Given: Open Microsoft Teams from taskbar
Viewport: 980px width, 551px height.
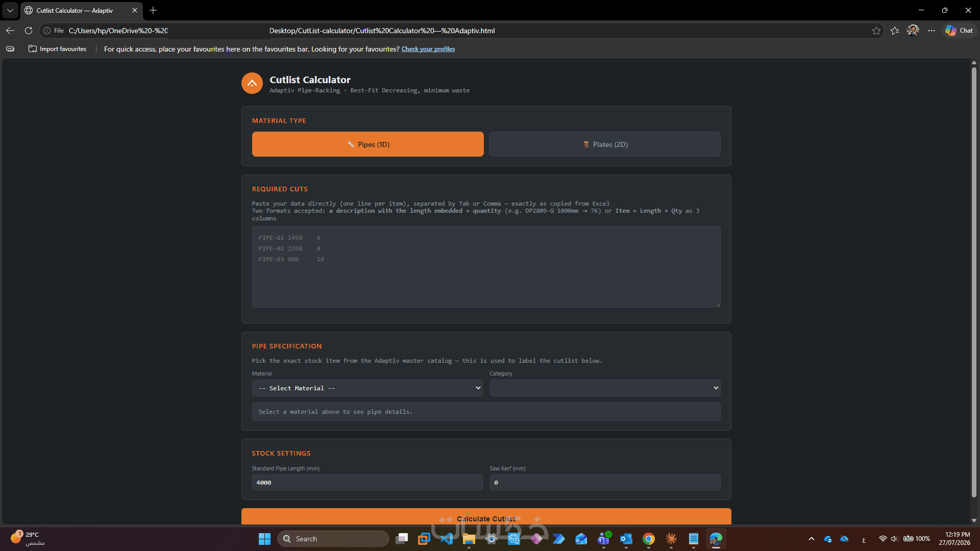Looking at the screenshot, I should click(604, 539).
